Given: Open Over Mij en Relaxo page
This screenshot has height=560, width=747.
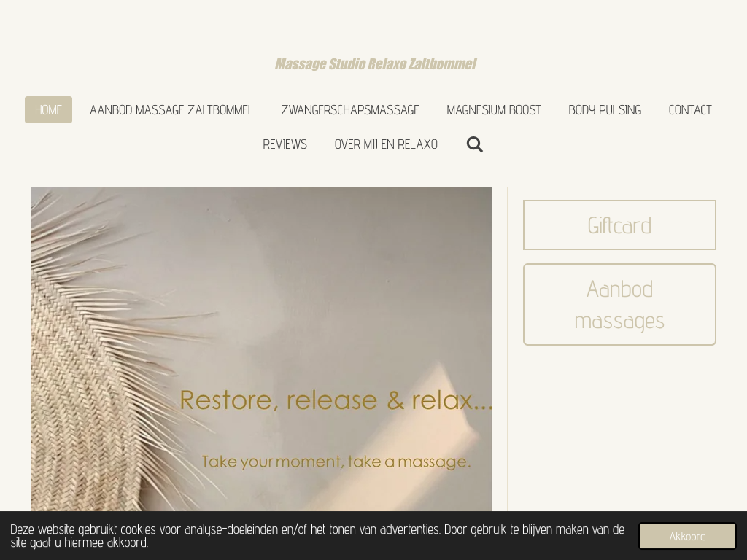Looking at the screenshot, I should point(387,144).
